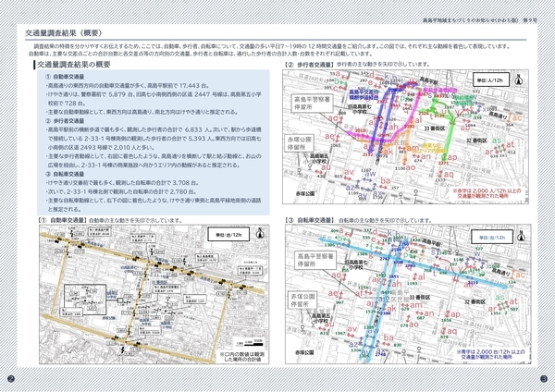Click the ① 自動車交通量 summary subheading
The height and width of the screenshot is (392, 555).
[65, 77]
